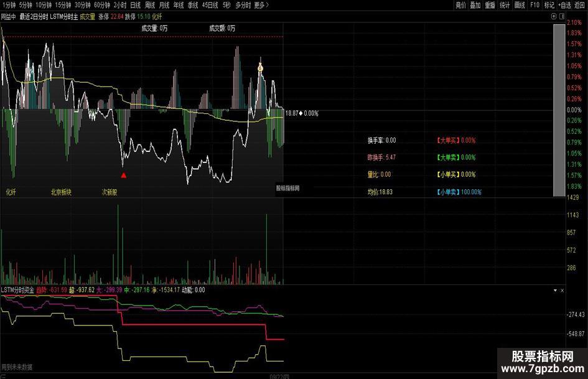Click the 叠加 overlay toolbar button

pos(475,5)
